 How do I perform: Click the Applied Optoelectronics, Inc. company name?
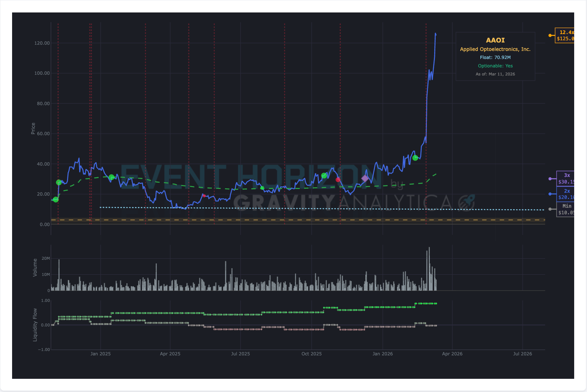[495, 49]
